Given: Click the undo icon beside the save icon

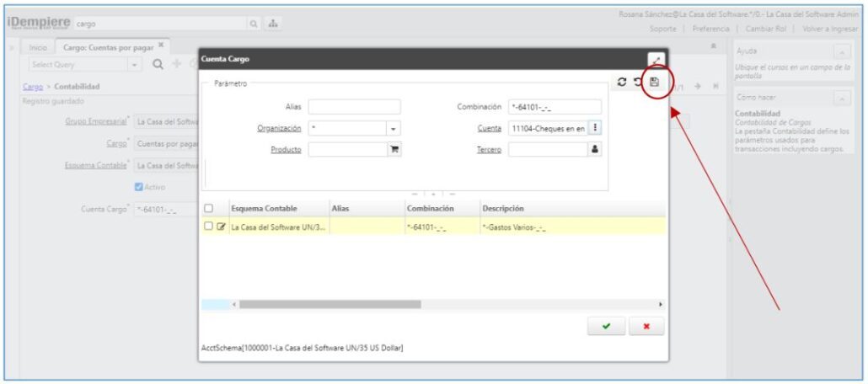Looking at the screenshot, I should click(638, 82).
